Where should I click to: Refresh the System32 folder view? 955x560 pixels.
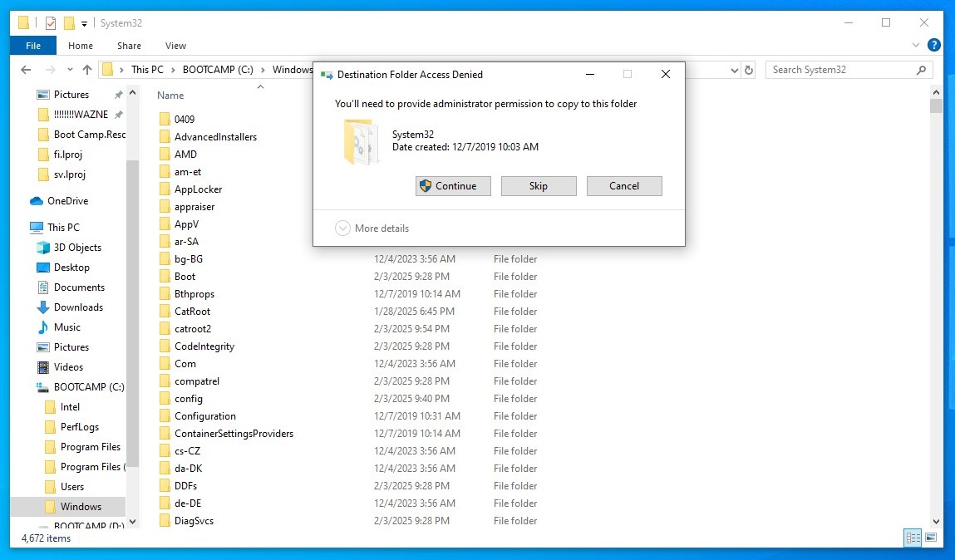749,70
